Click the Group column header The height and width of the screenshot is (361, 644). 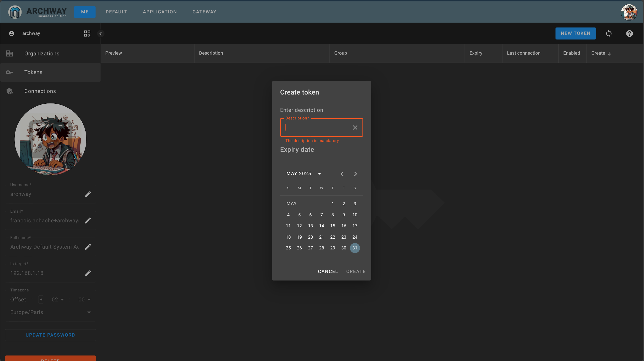(397, 53)
